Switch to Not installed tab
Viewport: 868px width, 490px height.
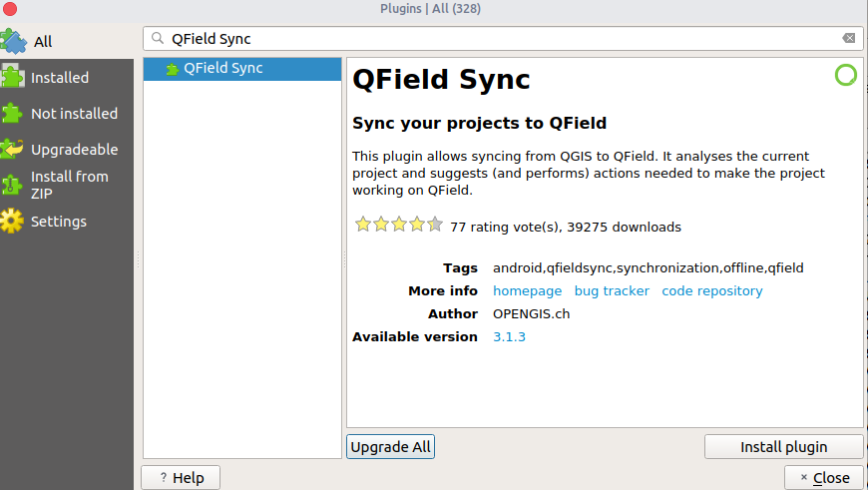pyautogui.click(x=67, y=114)
